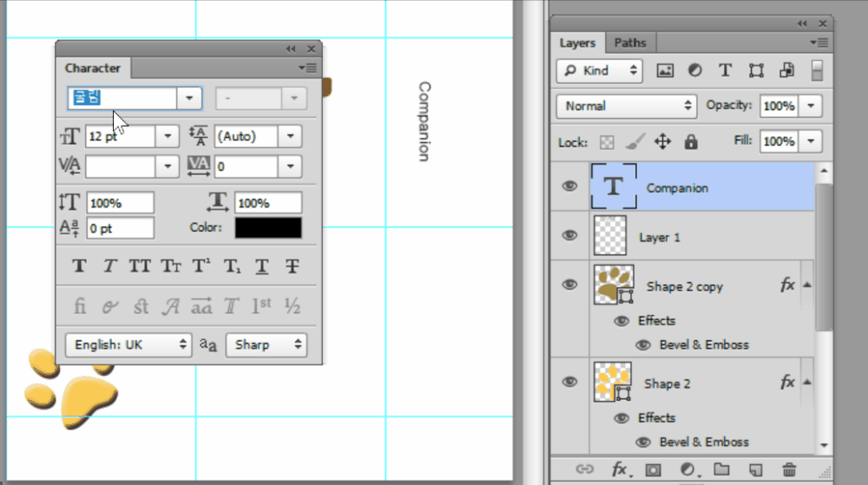Viewport: 868px width, 485px height.
Task: Open the Character panel flyout menu
Action: [308, 68]
